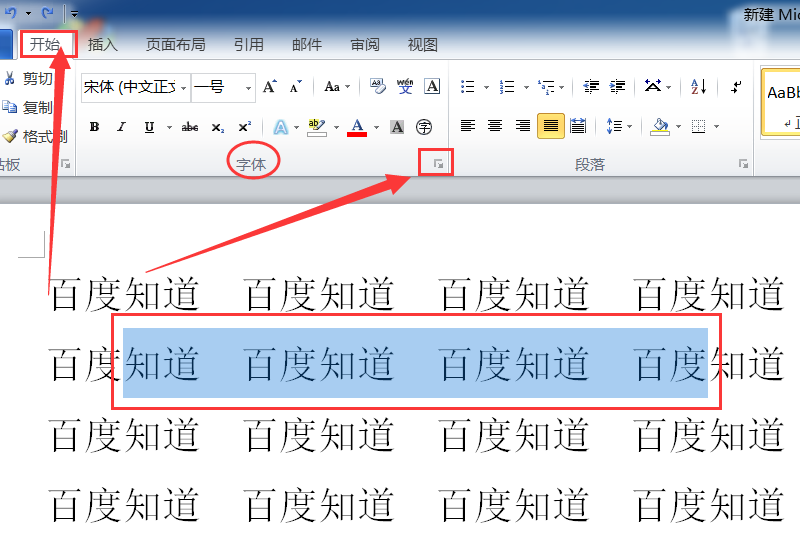Apply the Phonetic Guide (wén) tool
The width and height of the screenshot is (800, 533).
[405, 86]
